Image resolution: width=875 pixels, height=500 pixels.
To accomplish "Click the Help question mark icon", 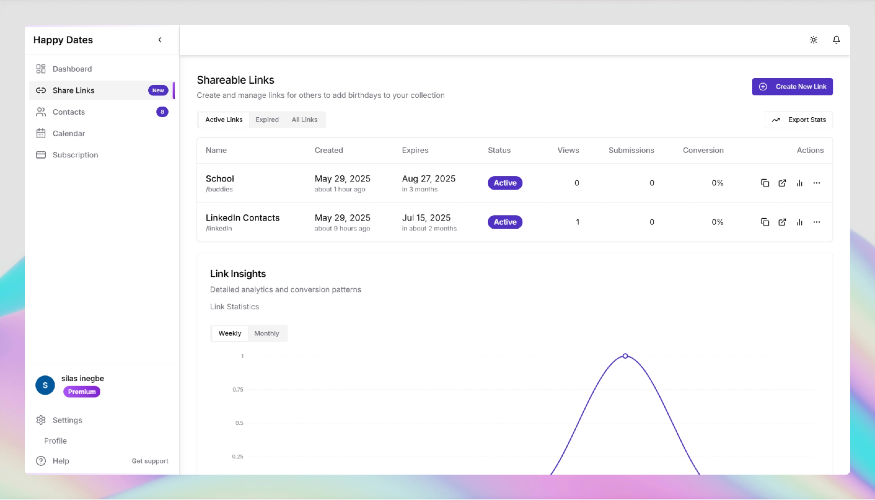I will click(41, 461).
